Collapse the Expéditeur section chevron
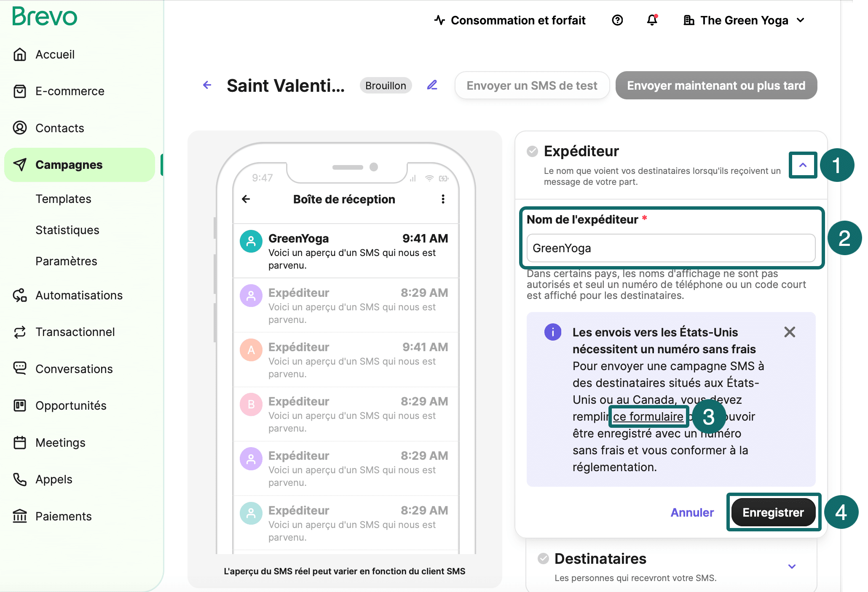Screen dimensions: 868x592 point(803,165)
